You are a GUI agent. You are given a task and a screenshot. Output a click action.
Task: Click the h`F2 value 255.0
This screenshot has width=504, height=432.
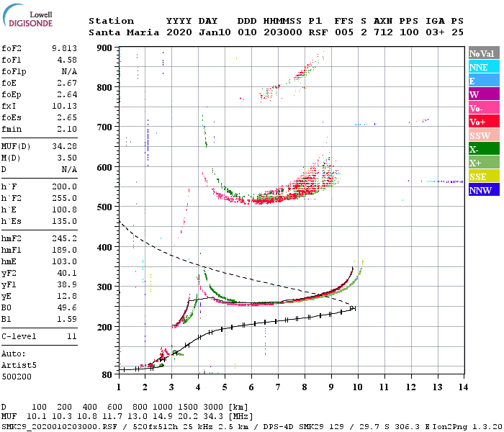[64, 198]
